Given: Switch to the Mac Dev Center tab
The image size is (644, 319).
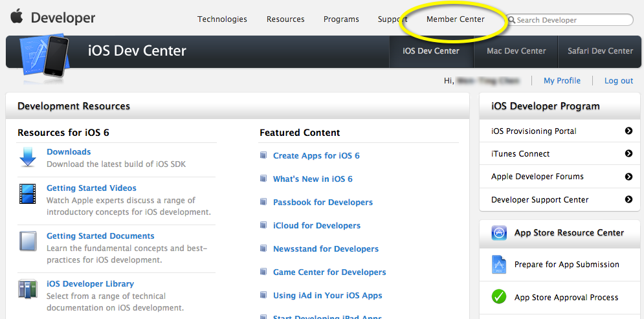Looking at the screenshot, I should [x=516, y=51].
